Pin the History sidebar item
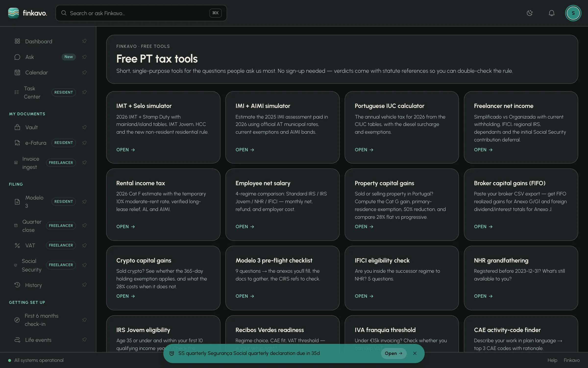588x368 pixels. tap(85, 285)
